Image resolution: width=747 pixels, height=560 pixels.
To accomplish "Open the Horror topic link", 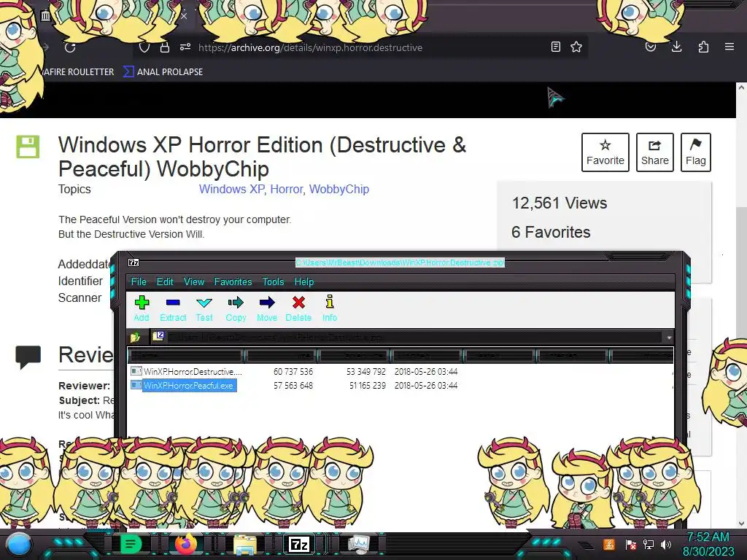I will click(x=286, y=189).
